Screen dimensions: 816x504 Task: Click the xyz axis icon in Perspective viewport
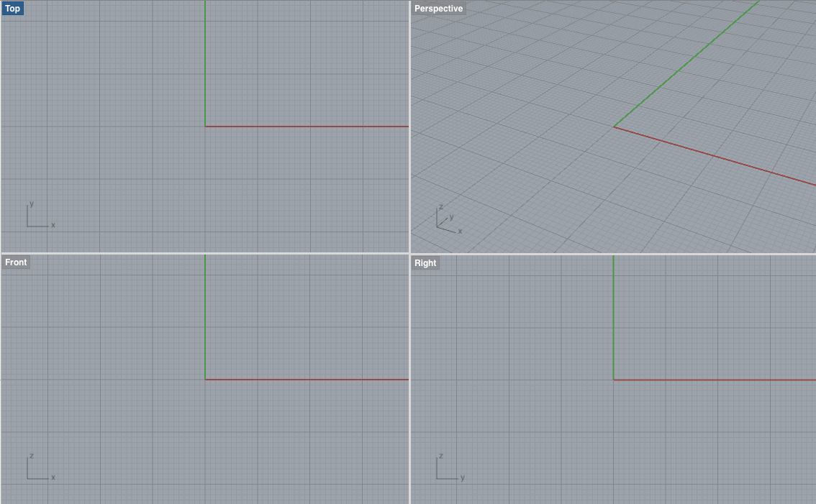tap(449, 219)
